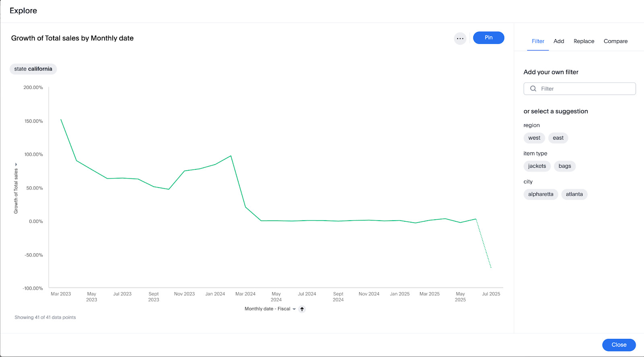Click the -100.00% y-axis label
The image size is (644, 357).
tap(33, 288)
